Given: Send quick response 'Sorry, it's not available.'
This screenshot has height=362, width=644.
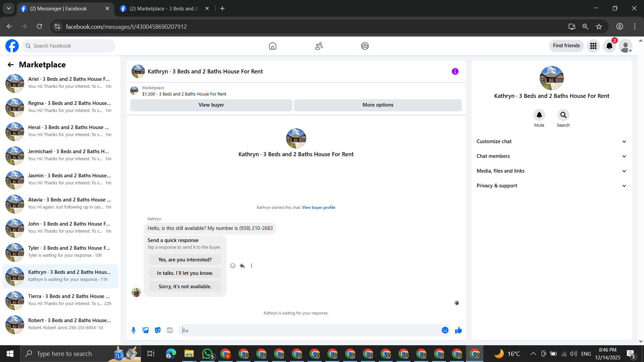Looking at the screenshot, I should coord(185,287).
